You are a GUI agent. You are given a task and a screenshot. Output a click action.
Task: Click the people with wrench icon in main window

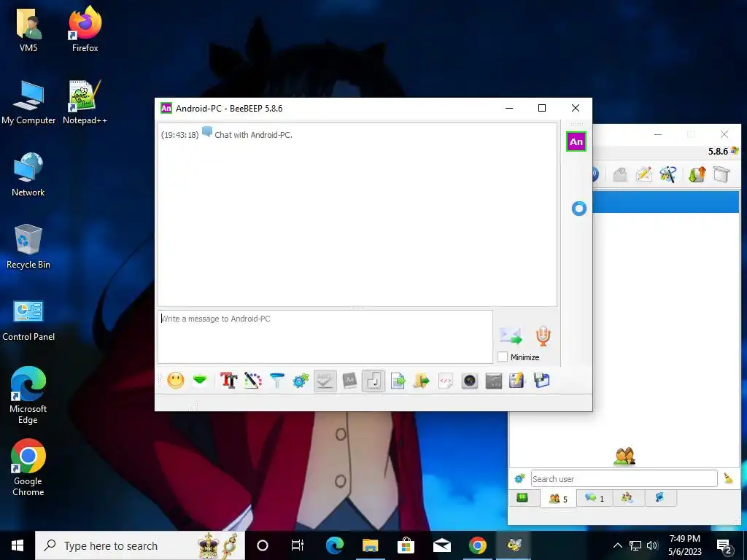tap(668, 174)
